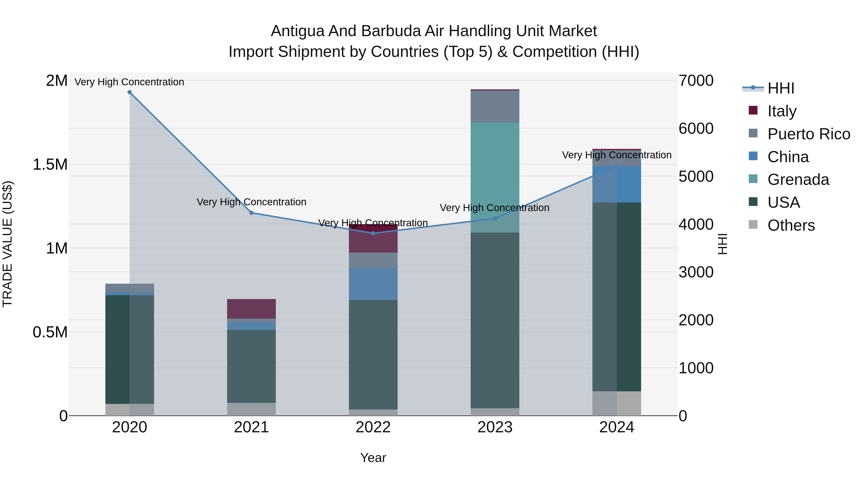Click the China segment of 2022 bar
Viewport: 868px width, 488px height.
point(373,284)
